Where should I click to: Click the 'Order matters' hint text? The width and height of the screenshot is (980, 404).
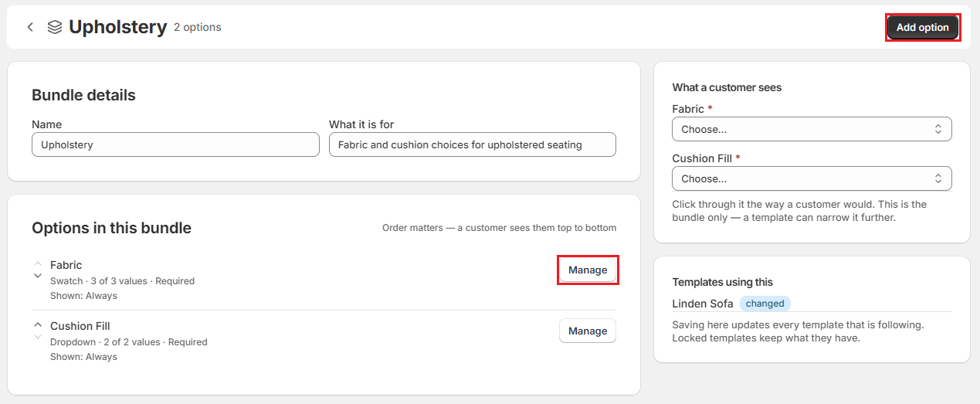[500, 228]
